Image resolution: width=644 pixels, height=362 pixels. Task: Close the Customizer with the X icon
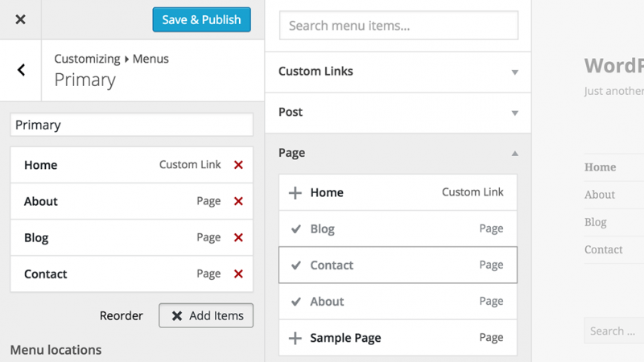(20, 19)
